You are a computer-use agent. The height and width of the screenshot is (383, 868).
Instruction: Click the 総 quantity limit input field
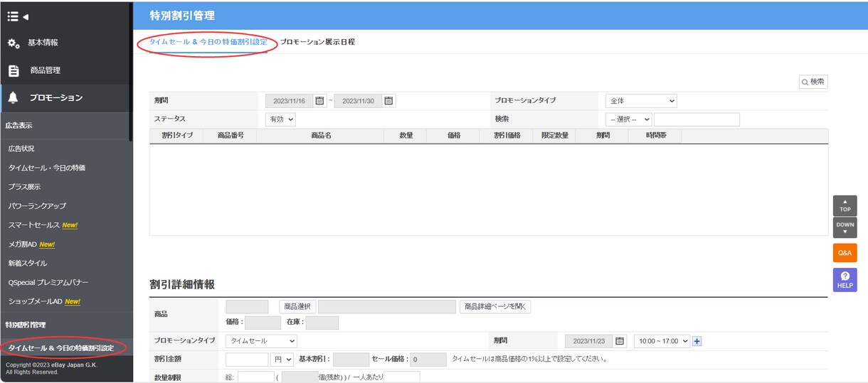[256, 377]
